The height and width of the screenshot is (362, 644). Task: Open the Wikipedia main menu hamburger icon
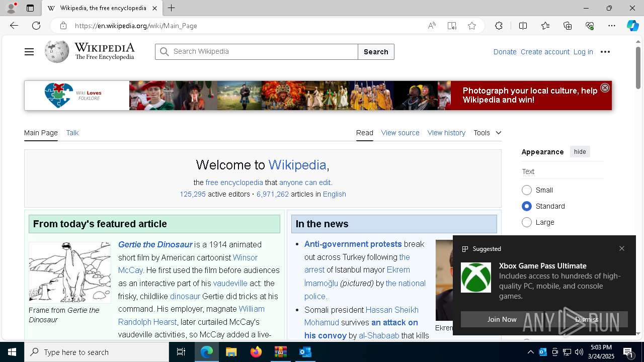29,52
